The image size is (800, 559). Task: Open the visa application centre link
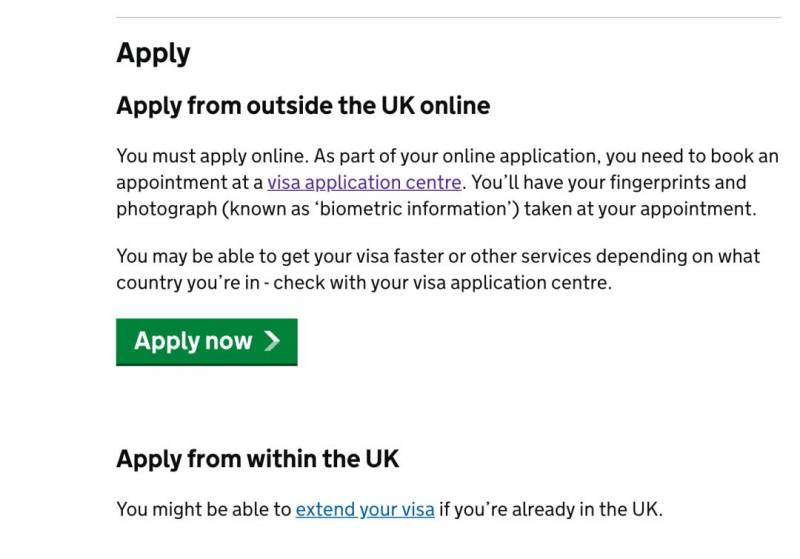(x=364, y=183)
